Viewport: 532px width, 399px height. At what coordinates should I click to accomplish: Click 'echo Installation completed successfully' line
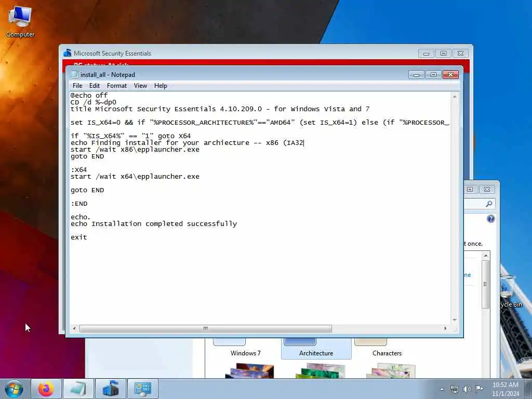[154, 224]
